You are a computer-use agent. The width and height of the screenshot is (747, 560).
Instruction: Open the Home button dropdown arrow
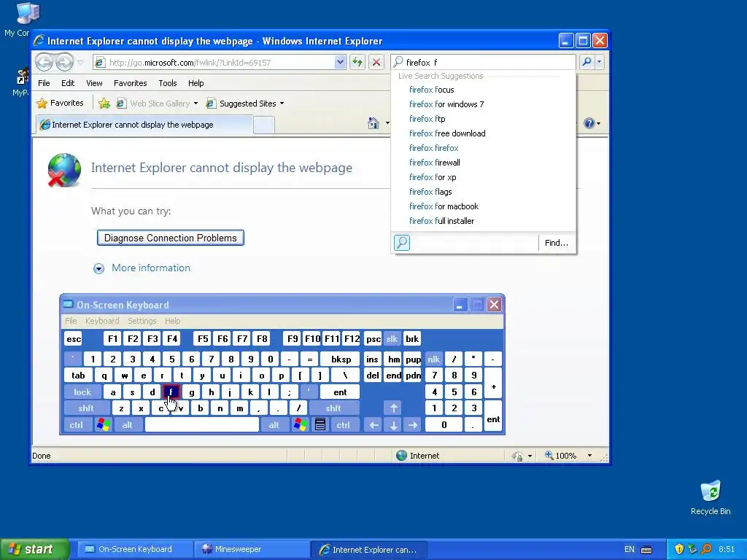click(x=387, y=123)
